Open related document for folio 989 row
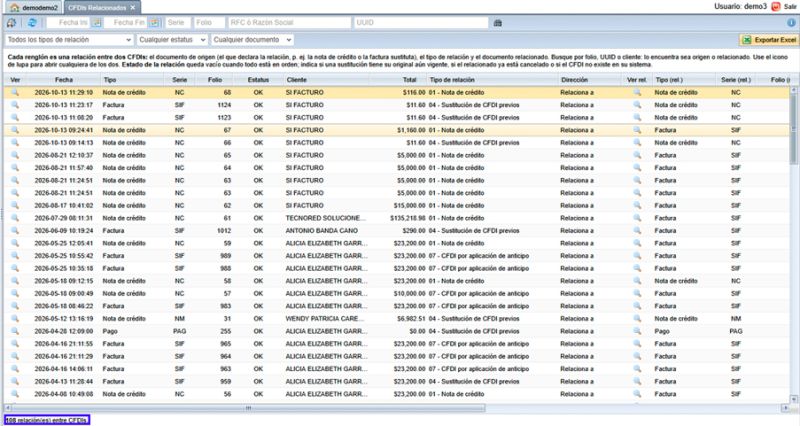The image size is (800, 426). coord(637,256)
